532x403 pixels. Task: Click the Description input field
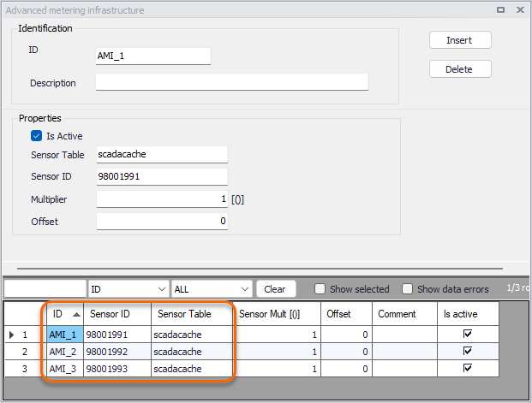(x=231, y=82)
